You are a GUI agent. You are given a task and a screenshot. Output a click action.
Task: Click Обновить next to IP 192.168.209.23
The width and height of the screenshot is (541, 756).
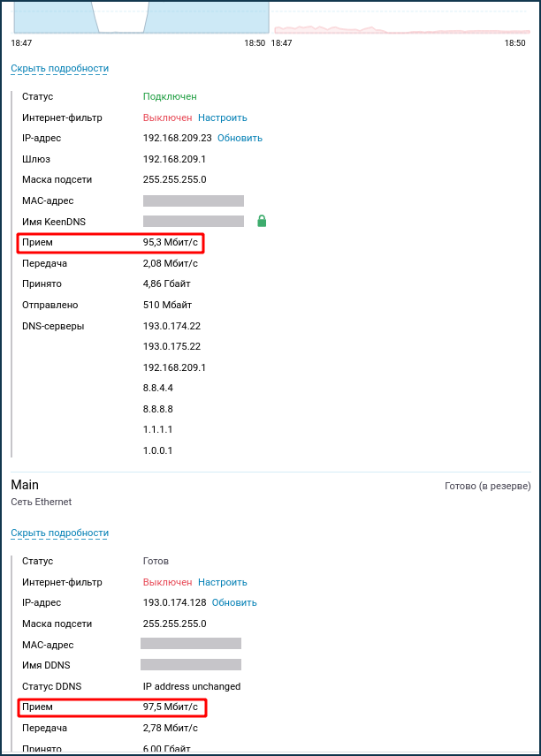point(240,138)
